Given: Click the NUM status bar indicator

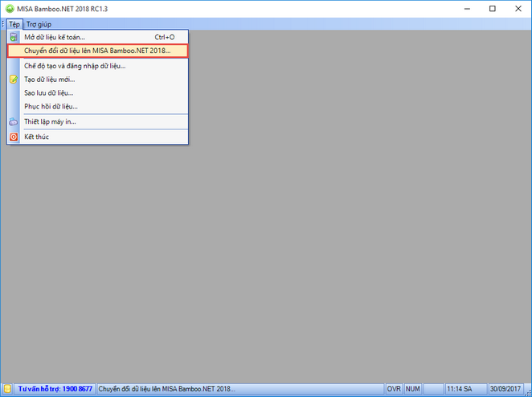Looking at the screenshot, I should (412, 389).
